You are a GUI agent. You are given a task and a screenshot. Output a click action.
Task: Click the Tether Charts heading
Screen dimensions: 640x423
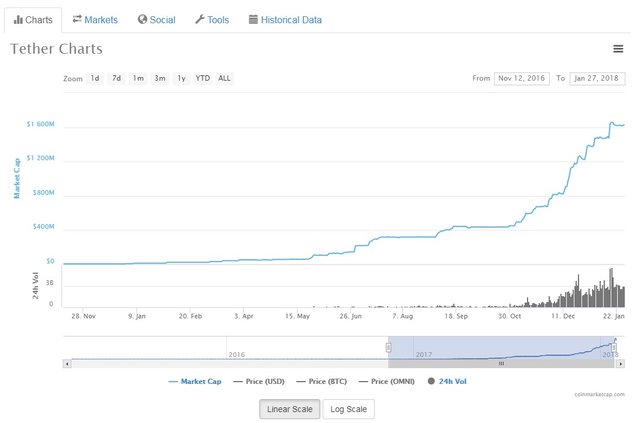click(x=56, y=49)
